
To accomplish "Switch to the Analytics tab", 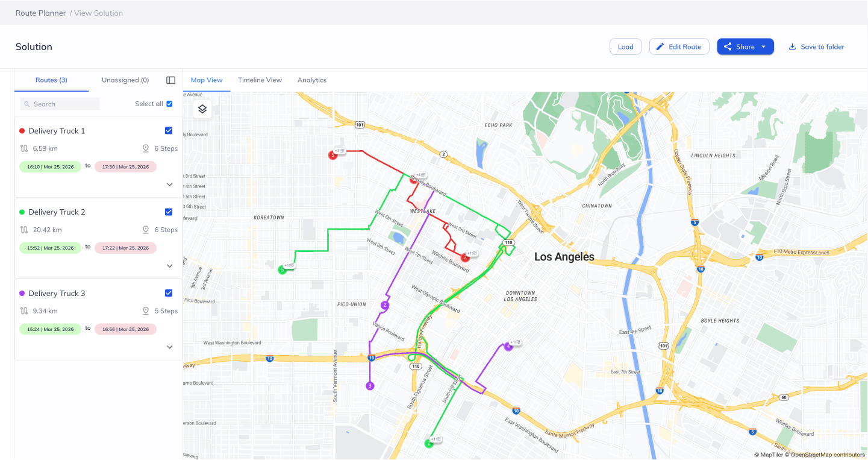I will [312, 80].
